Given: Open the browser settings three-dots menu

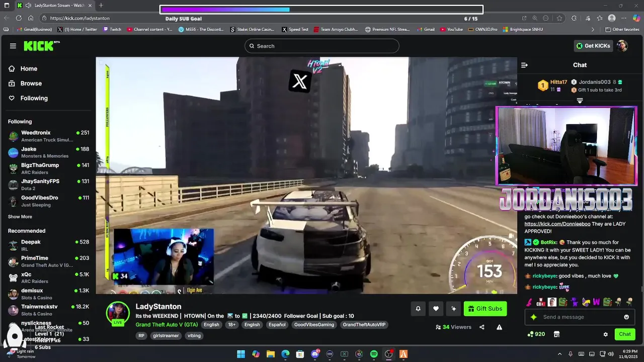Looking at the screenshot, I should 623,18.
